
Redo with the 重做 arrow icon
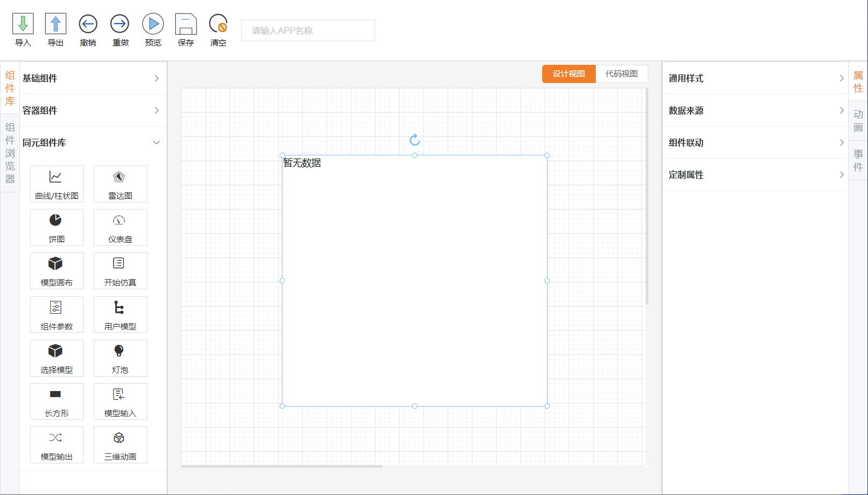click(120, 24)
